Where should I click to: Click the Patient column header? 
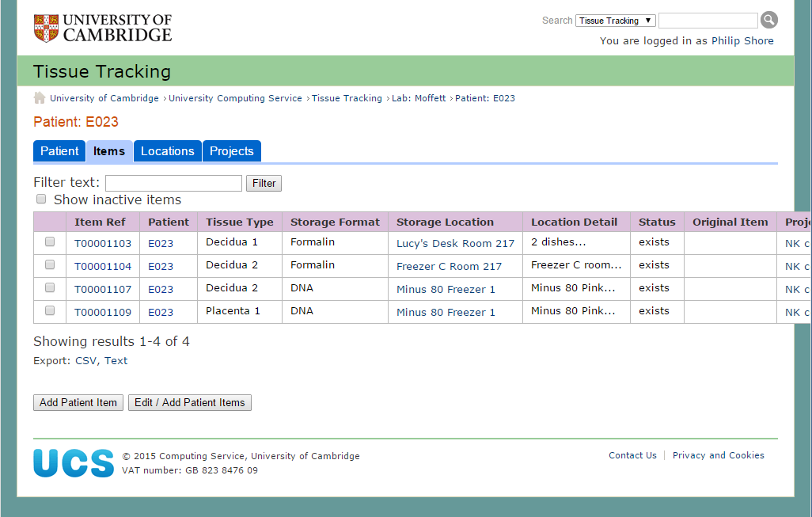click(x=169, y=222)
